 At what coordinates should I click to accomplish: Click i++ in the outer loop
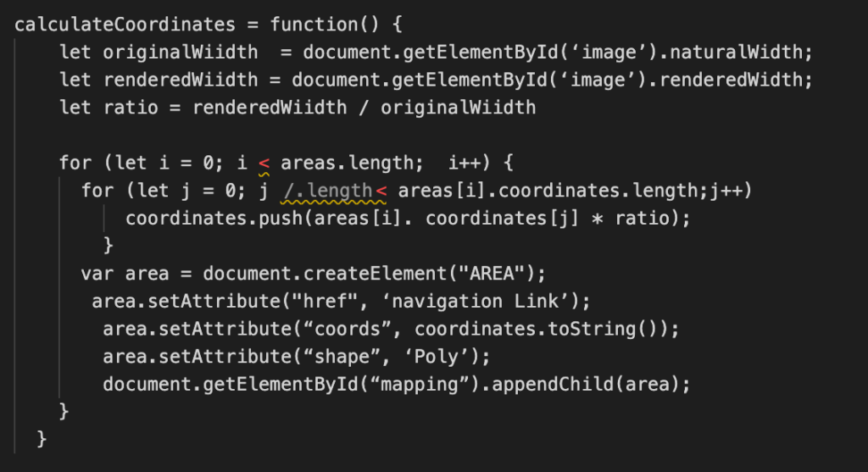pos(463,163)
